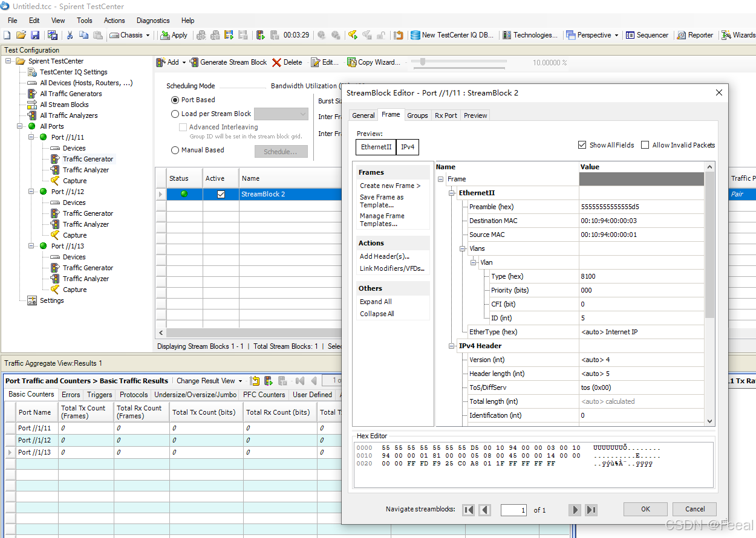Click the Apply toolbar button
Viewport: 756px width, 538px height.
coord(174,35)
